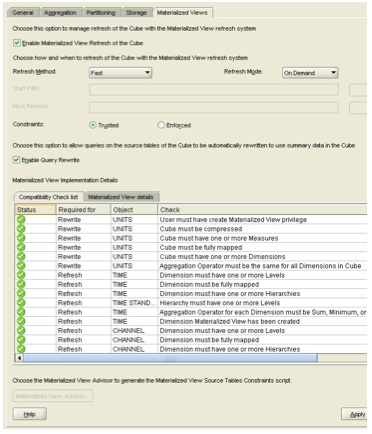Click status icon for Cube must be fully mapped
Viewport: 372px width, 434px height.
[x=21, y=247]
